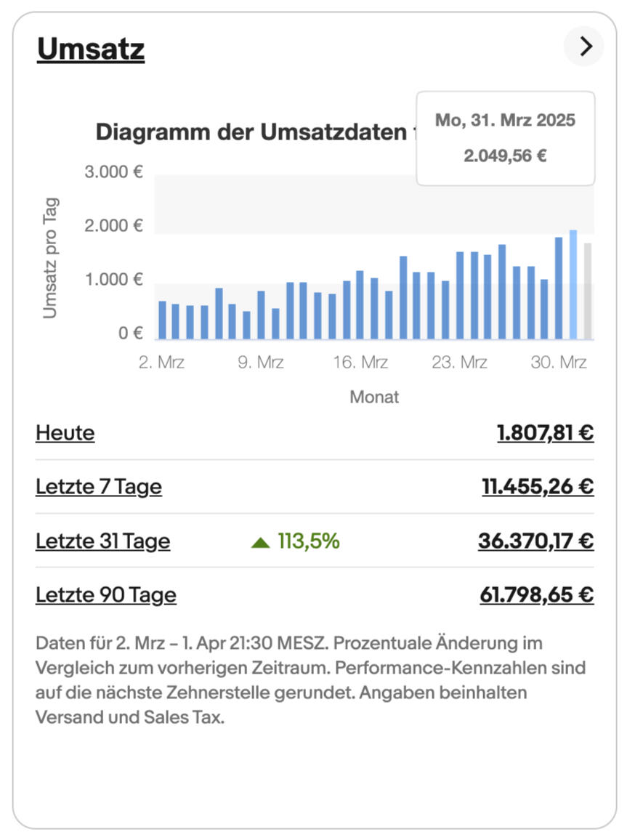The width and height of the screenshot is (627, 840).
Task: Select the highlighted light-blue 31. Mrz bar
Action: point(573,285)
